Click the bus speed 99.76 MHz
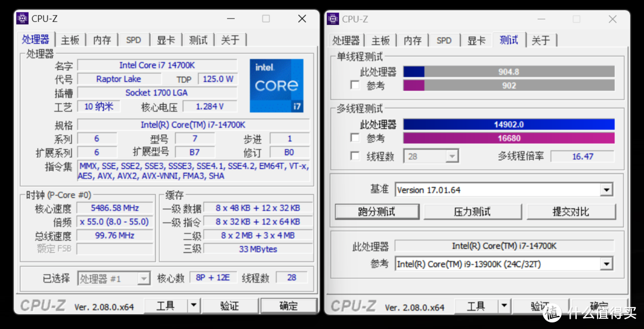Viewport: 644px width, 329px height. coord(116,235)
